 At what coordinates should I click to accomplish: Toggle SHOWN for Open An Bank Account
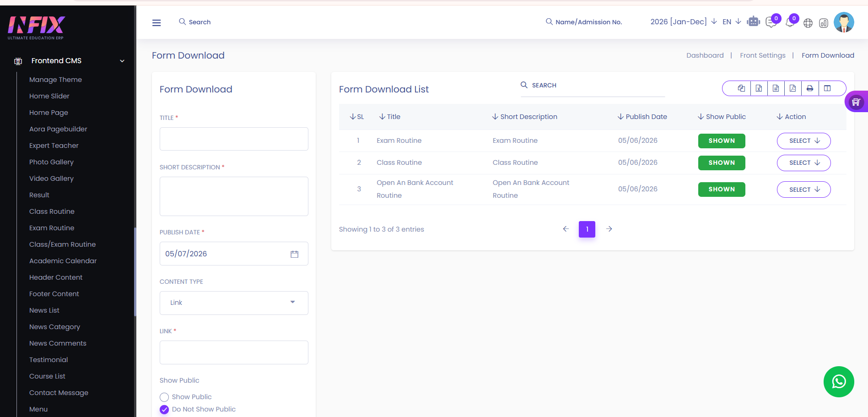(x=722, y=190)
